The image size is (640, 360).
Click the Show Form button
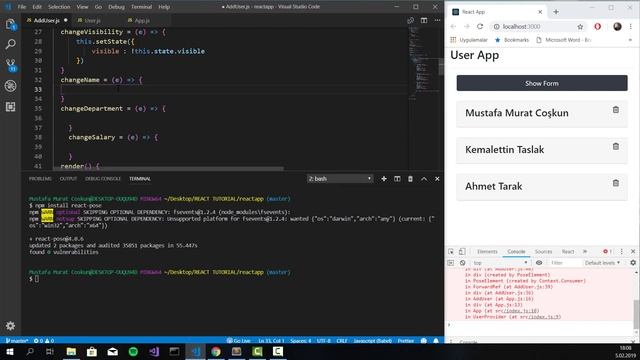point(542,83)
